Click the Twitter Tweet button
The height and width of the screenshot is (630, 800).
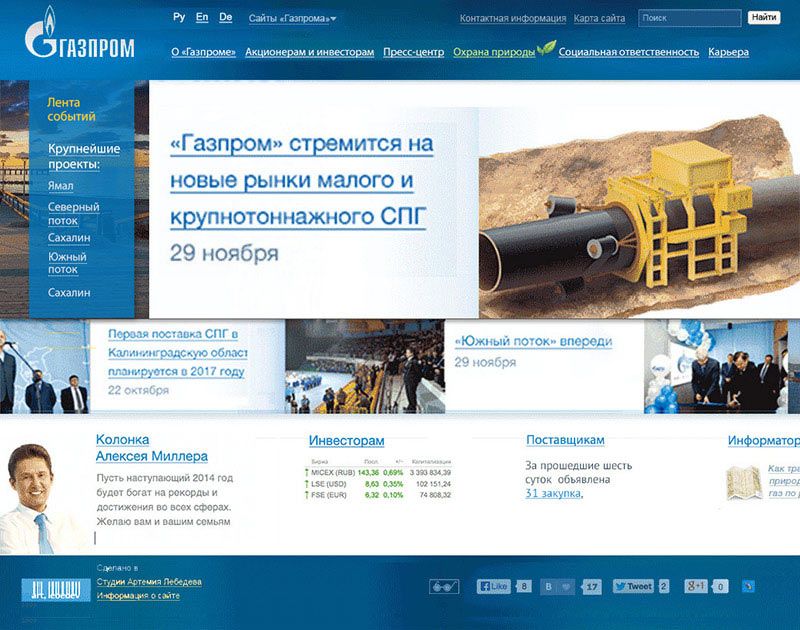click(x=632, y=587)
